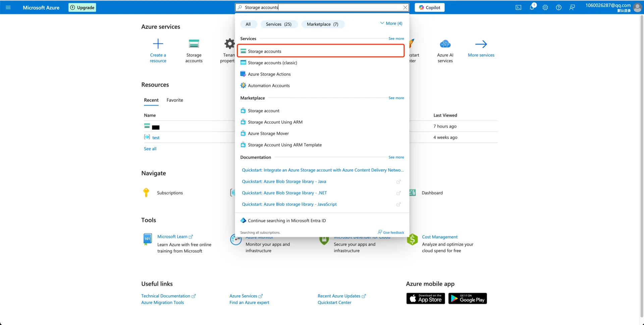Open Cloud Shell from the top bar

518,7
